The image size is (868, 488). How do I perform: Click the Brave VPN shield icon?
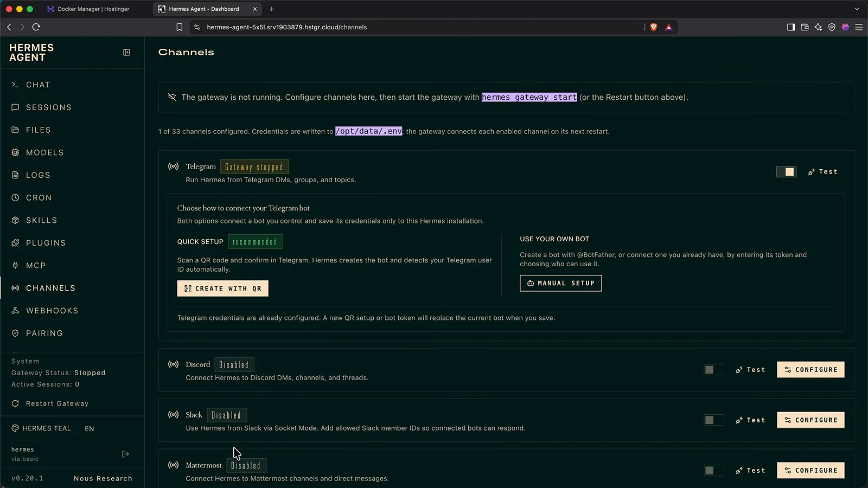[x=832, y=27]
